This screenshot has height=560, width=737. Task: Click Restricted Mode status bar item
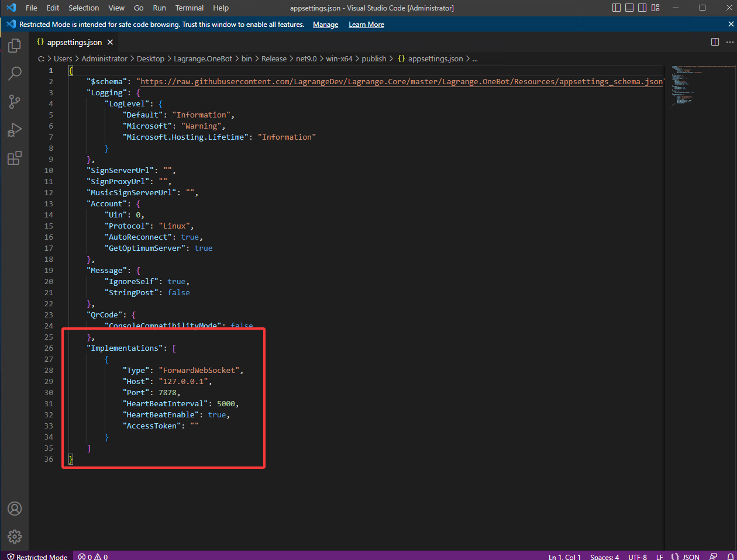click(37, 556)
